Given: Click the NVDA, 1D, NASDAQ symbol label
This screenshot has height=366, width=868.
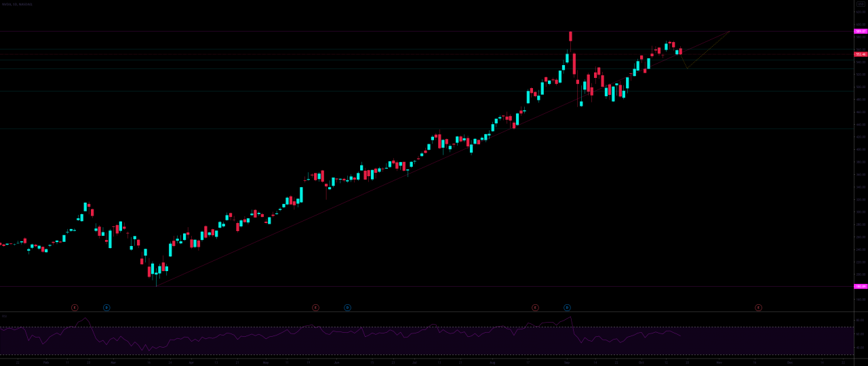Looking at the screenshot, I should (x=17, y=4).
